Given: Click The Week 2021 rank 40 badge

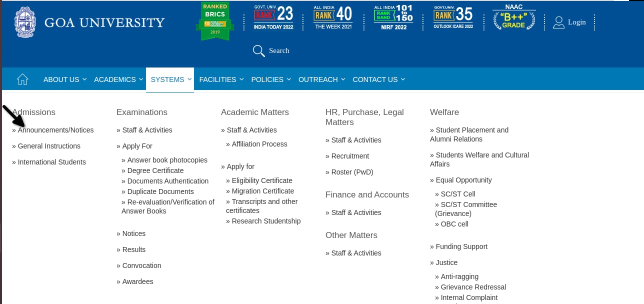Looking at the screenshot, I should click(333, 17).
